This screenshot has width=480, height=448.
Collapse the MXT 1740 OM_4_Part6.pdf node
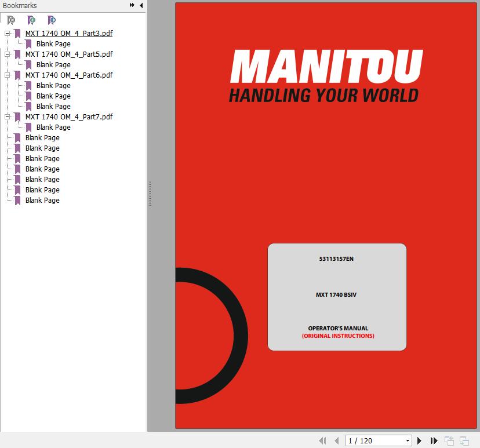pos(7,75)
